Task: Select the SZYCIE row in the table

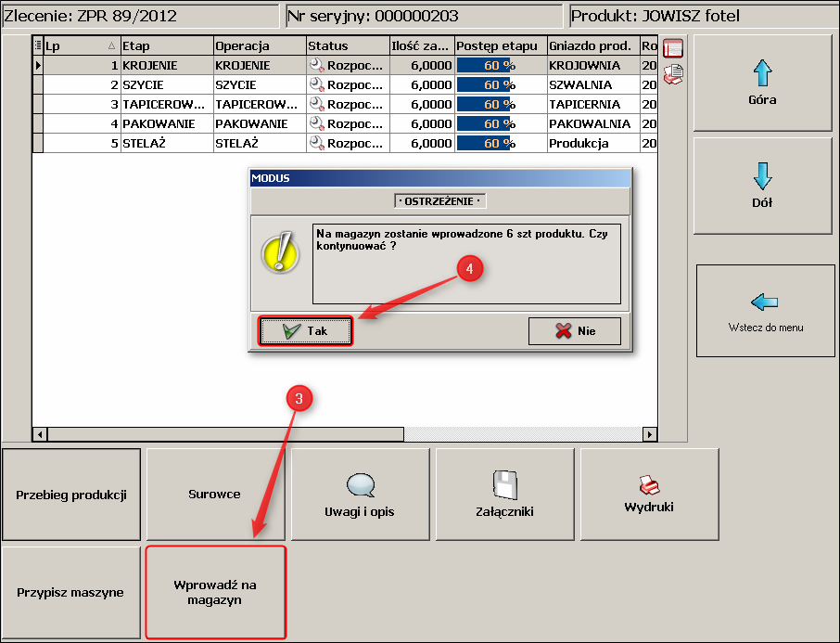Action: tap(167, 84)
